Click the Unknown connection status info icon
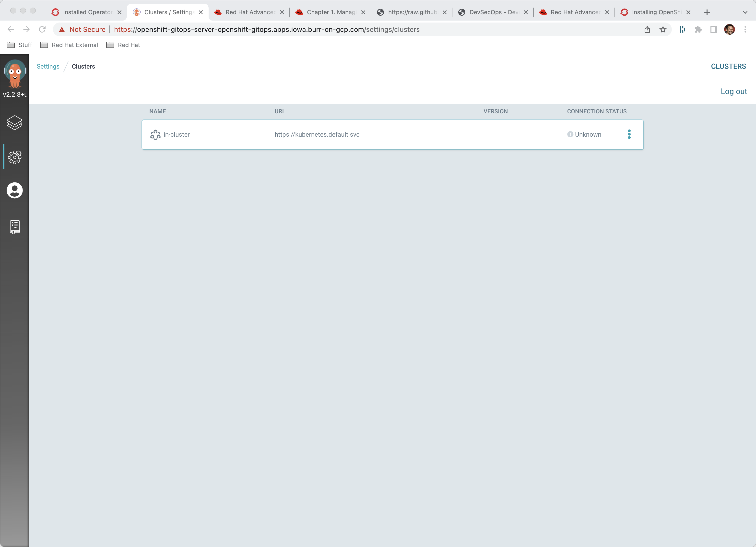This screenshot has height=547, width=756. [x=570, y=134]
